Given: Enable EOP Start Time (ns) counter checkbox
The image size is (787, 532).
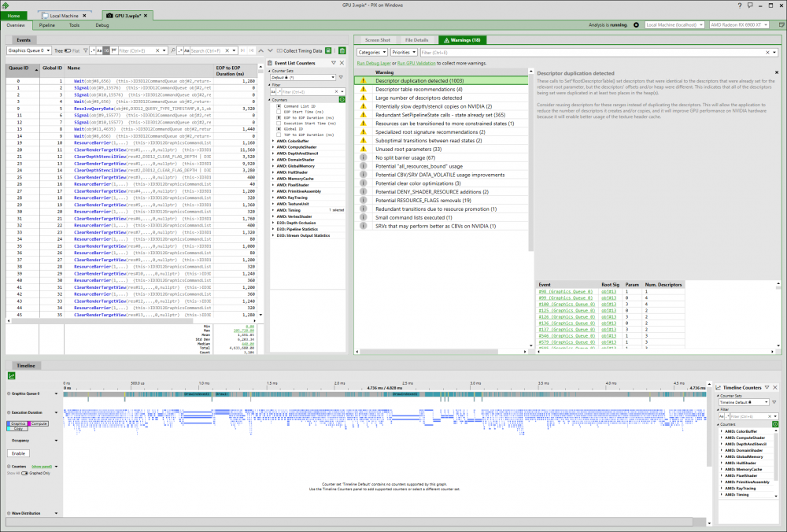Looking at the screenshot, I should 279,112.
